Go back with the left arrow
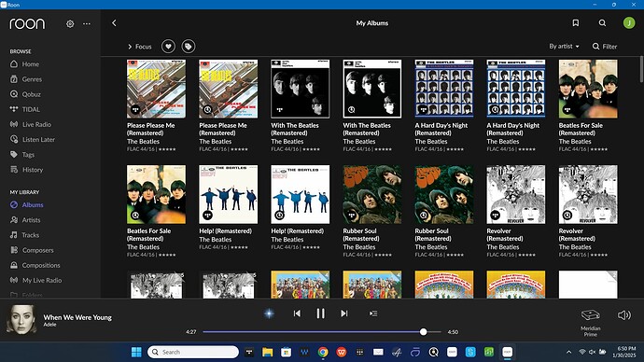Viewport: 644px width, 362px height. coord(114,23)
